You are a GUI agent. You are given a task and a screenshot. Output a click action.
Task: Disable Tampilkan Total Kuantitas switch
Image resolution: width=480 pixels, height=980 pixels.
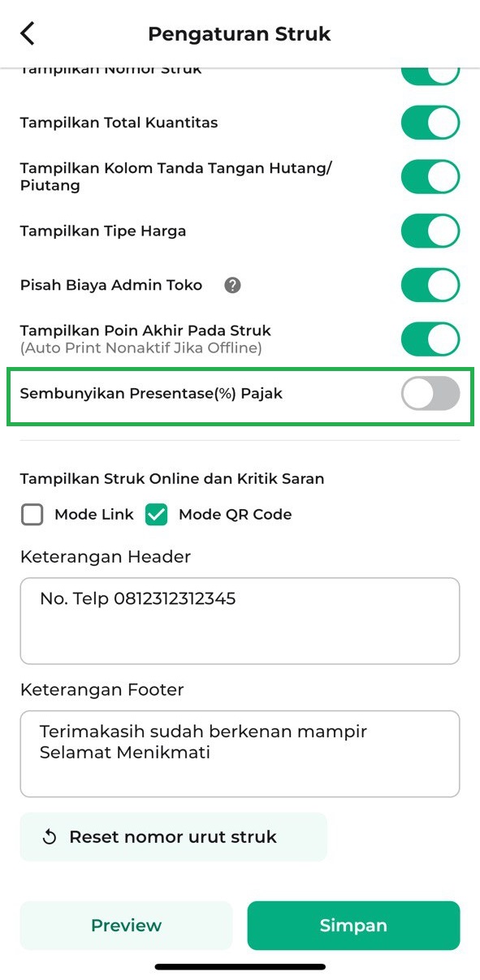(430, 123)
